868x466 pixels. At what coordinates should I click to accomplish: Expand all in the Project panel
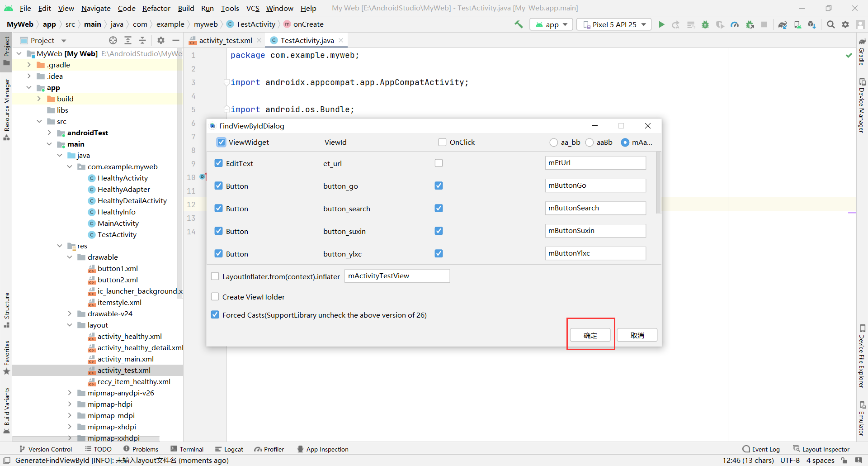pyautogui.click(x=128, y=40)
